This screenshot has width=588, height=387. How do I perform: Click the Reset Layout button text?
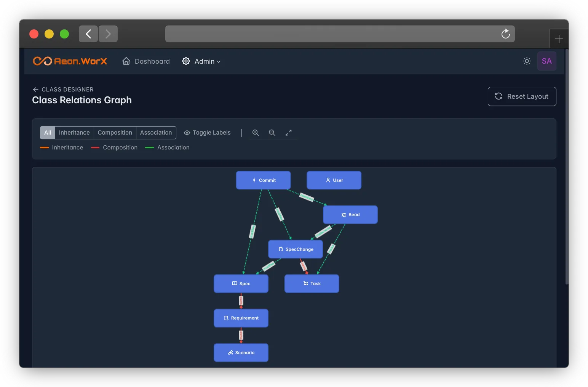527,96
